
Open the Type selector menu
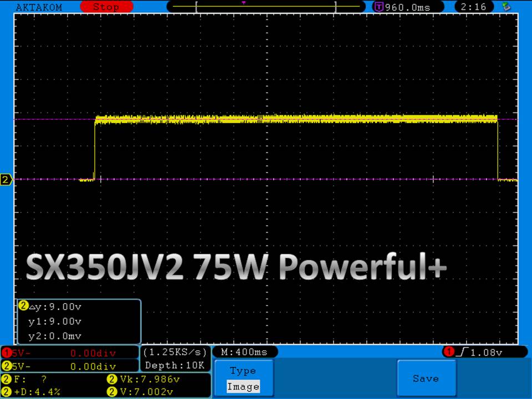click(243, 371)
